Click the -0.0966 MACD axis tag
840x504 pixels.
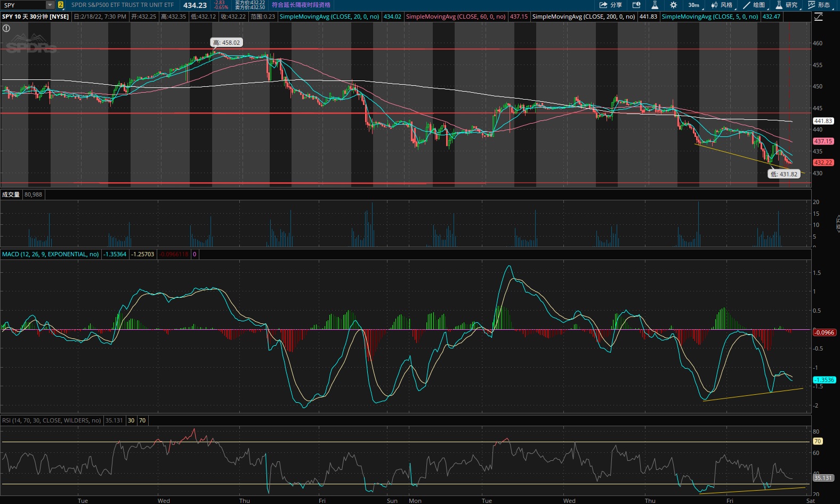point(825,332)
